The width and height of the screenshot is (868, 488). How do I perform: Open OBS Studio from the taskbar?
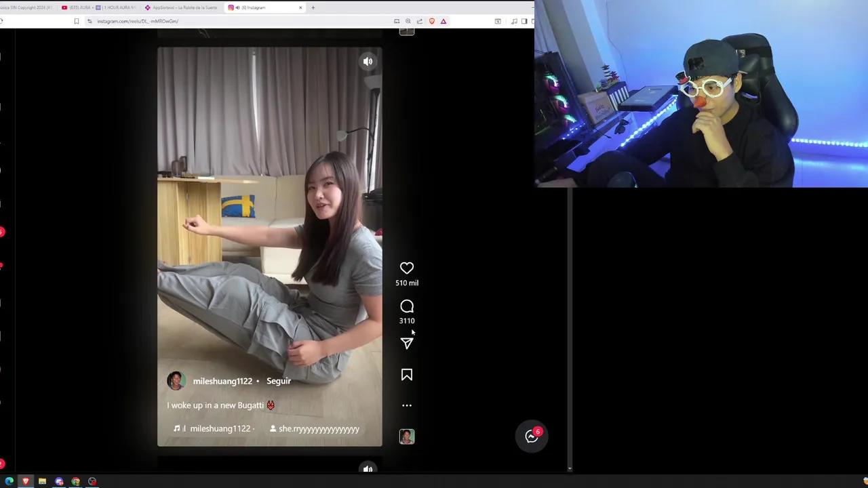[x=92, y=481]
